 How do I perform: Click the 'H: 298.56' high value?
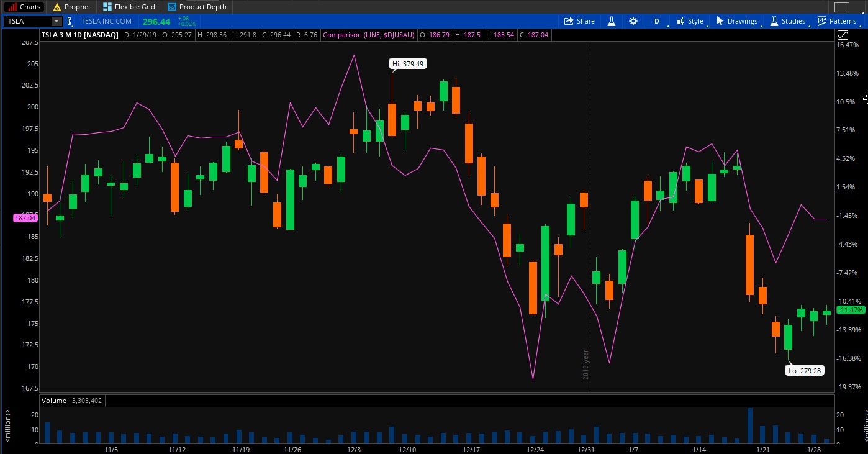click(212, 35)
